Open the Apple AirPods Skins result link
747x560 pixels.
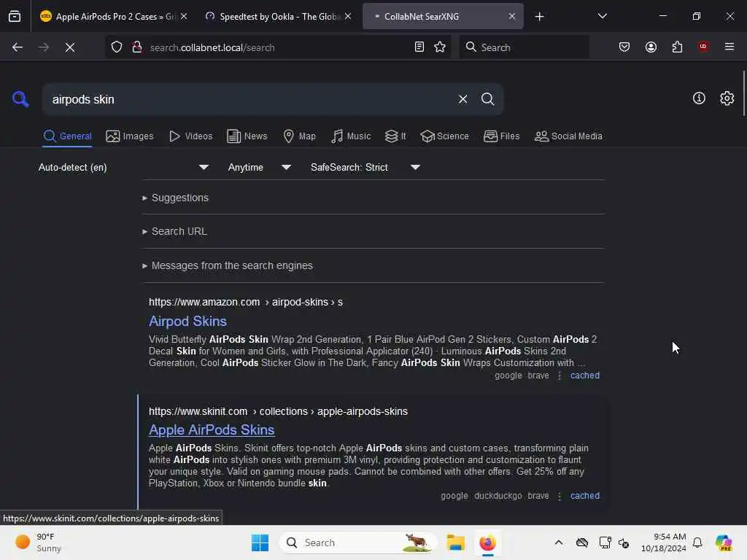point(212,429)
